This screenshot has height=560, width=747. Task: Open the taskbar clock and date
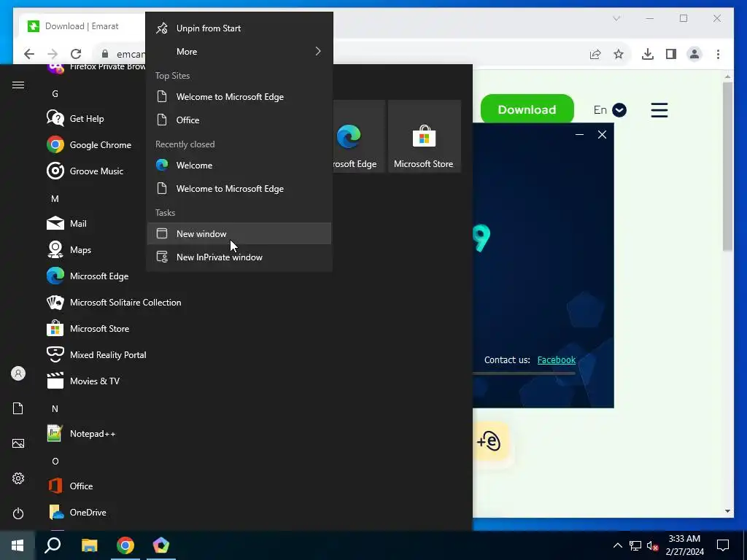click(x=684, y=545)
